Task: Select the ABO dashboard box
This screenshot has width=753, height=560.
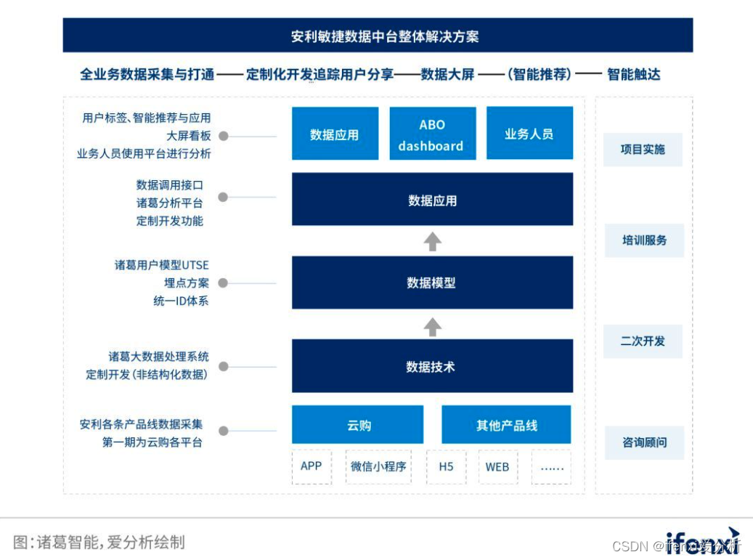Action: (432, 134)
